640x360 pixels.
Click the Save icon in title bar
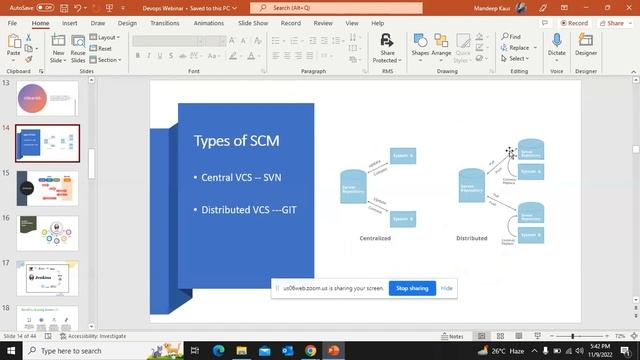[x=64, y=8]
